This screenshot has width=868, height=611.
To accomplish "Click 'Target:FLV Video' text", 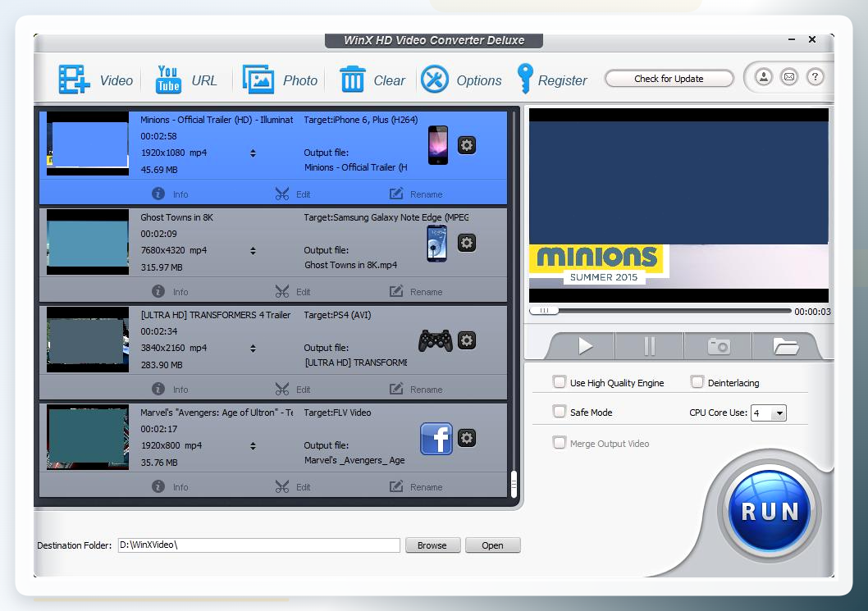I will pos(337,413).
